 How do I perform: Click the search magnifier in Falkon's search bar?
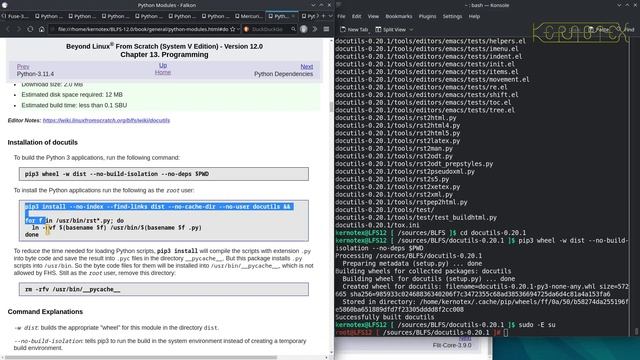pos(293,29)
